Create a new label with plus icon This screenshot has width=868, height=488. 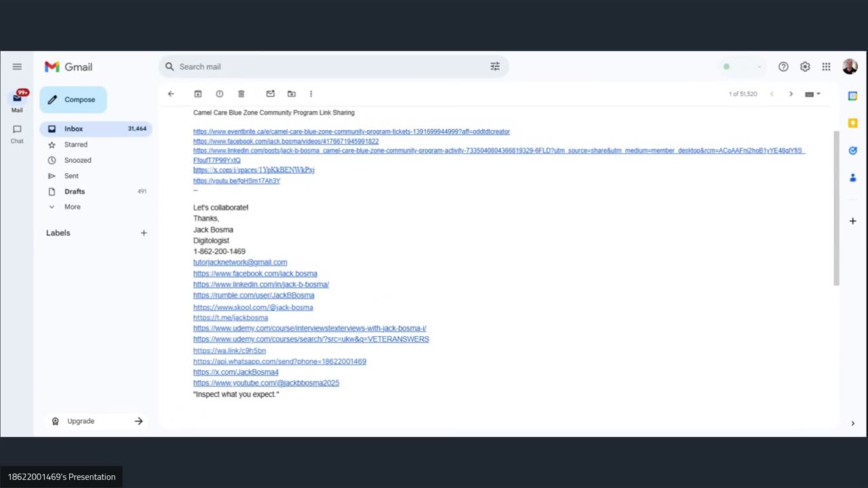[x=144, y=232]
